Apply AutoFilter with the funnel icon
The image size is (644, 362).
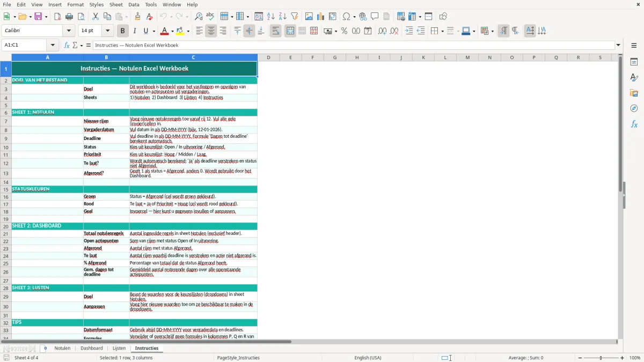coord(295,17)
